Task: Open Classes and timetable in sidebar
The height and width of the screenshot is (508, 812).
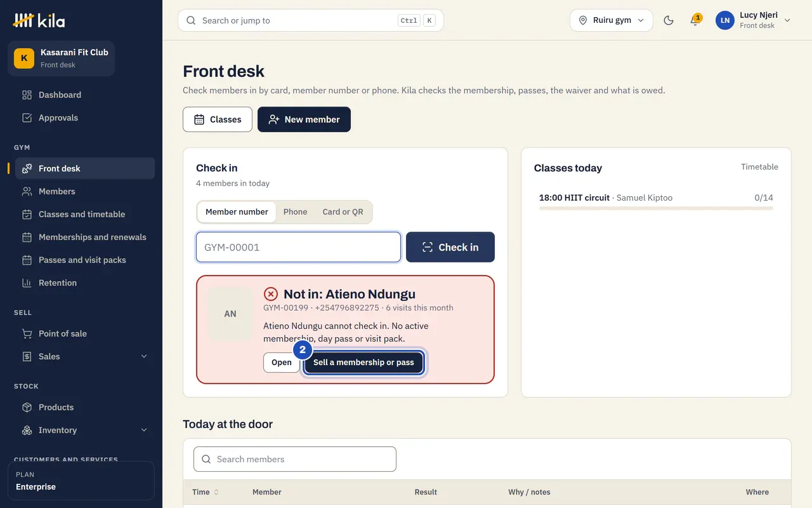Action: click(85, 214)
